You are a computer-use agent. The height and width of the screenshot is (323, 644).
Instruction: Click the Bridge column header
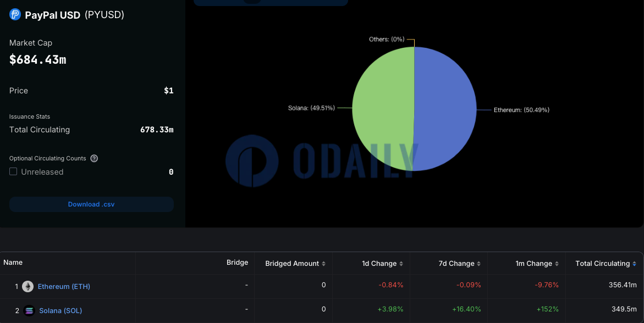point(237,262)
